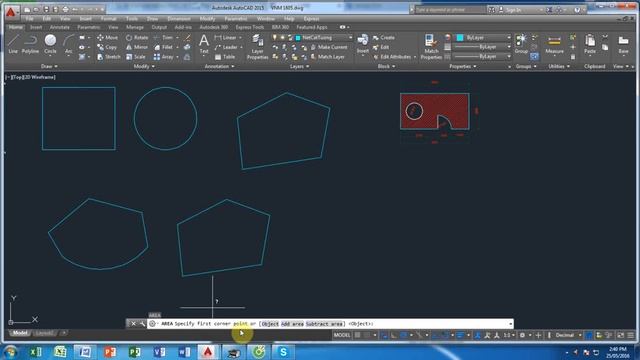Open the lineweight ByLayer dropdown
Image resolution: width=640 pixels, height=360 pixels.
(x=482, y=47)
